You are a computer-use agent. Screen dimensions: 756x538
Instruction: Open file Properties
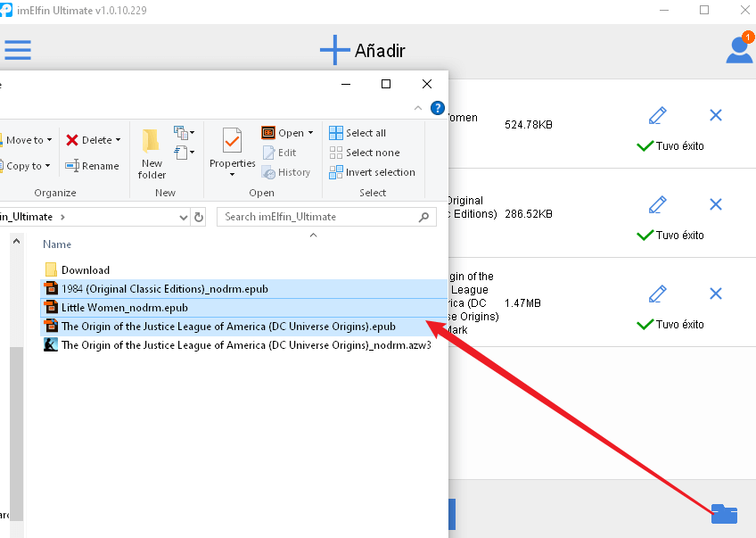pyautogui.click(x=232, y=148)
